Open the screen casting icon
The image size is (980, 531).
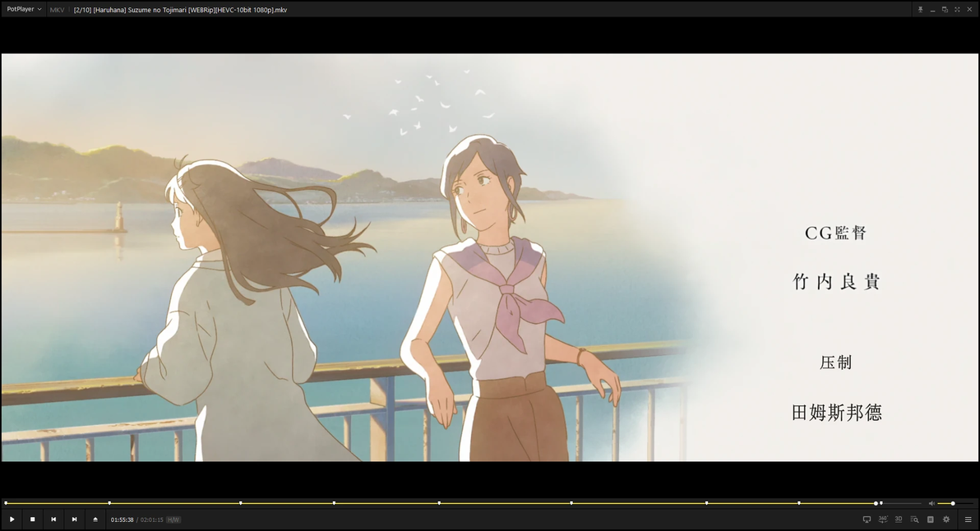(867, 519)
